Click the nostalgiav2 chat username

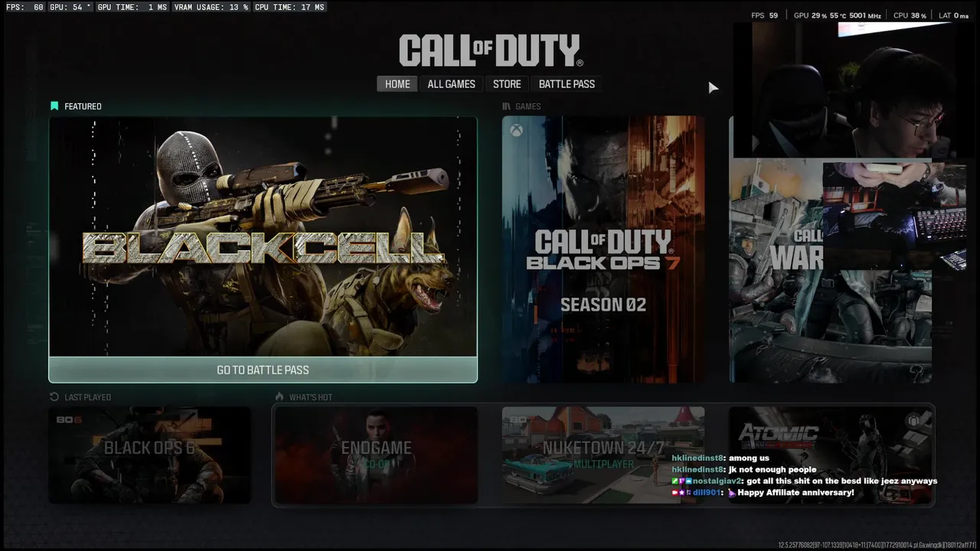[x=717, y=481]
